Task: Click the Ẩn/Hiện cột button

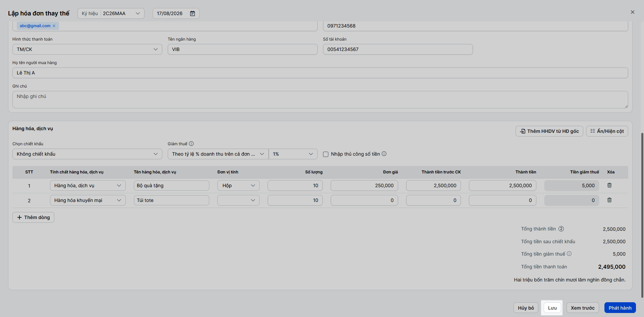Action: pos(607,131)
